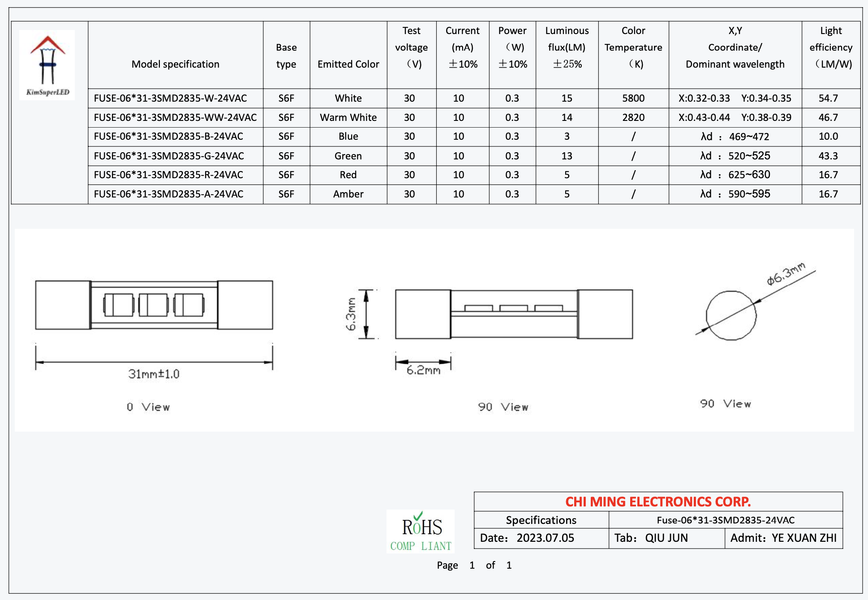
Task: Select the Blue emitted color row
Action: [x=348, y=137]
